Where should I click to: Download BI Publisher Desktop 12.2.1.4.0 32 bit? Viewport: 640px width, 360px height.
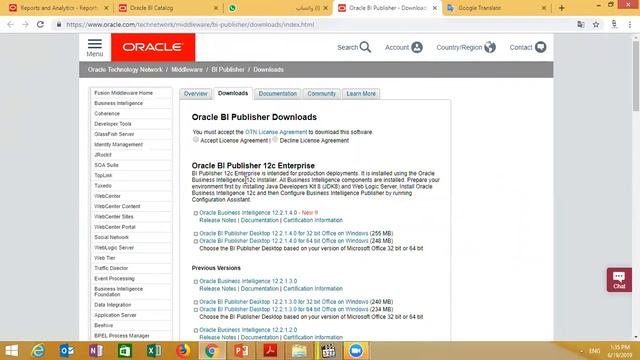pos(284,233)
